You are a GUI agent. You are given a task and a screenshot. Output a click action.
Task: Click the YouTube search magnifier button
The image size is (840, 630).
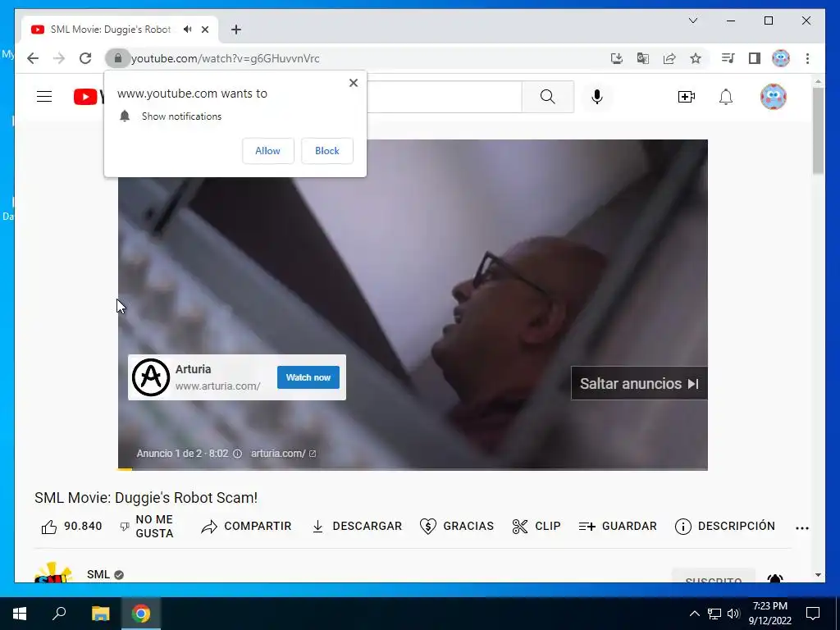tap(547, 97)
